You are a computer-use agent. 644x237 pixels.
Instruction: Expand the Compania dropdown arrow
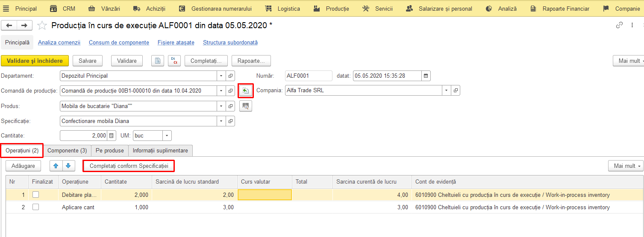pos(446,91)
